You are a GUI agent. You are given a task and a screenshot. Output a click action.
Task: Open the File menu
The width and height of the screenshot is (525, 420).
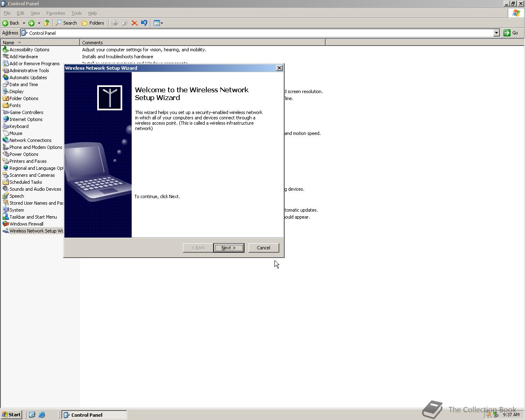coord(7,13)
